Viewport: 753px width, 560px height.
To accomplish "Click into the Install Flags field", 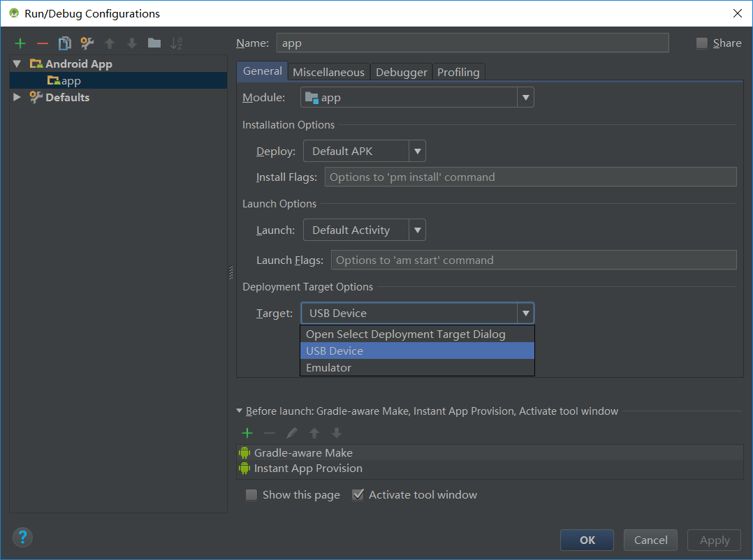I will [x=531, y=177].
